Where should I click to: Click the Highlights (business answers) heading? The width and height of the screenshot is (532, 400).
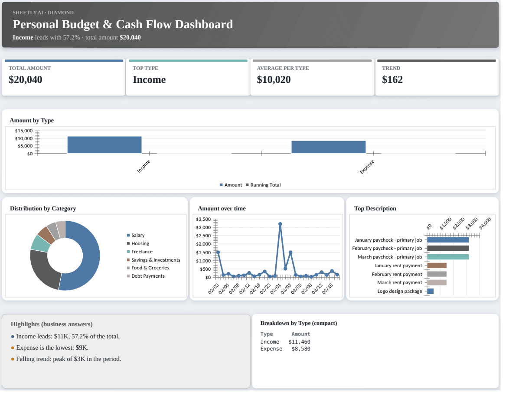pos(52,324)
